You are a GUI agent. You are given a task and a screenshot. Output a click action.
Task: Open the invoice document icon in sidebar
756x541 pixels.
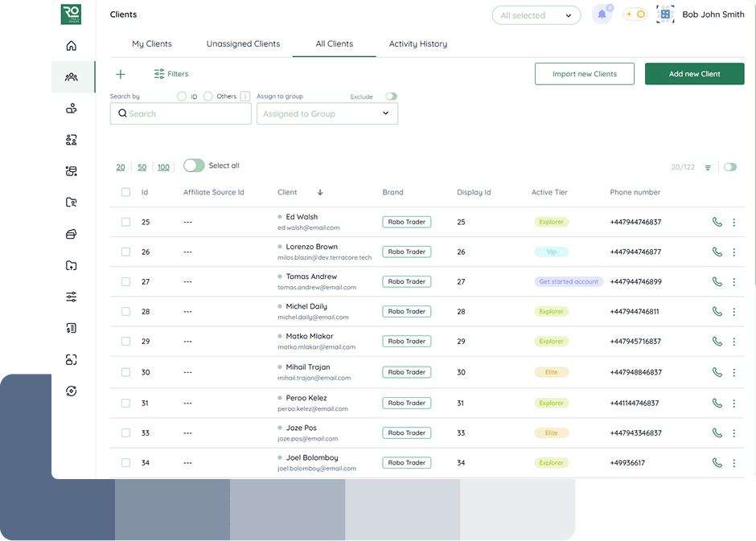coord(72,328)
